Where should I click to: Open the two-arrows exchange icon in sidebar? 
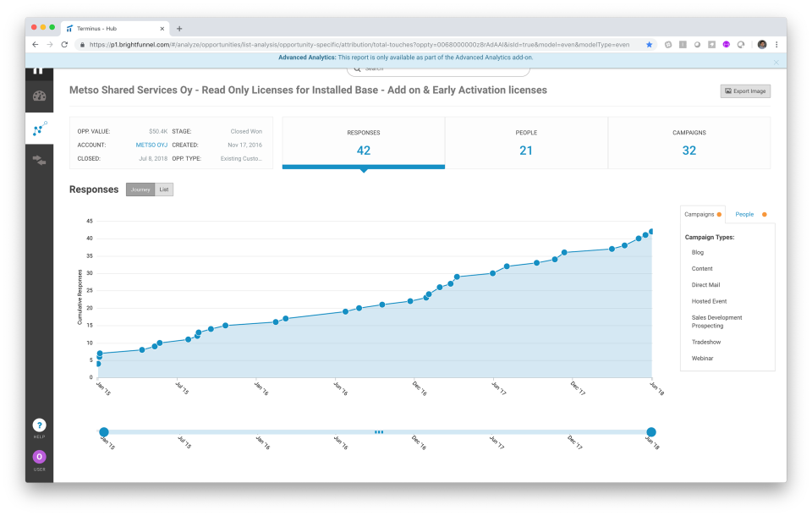(x=40, y=160)
